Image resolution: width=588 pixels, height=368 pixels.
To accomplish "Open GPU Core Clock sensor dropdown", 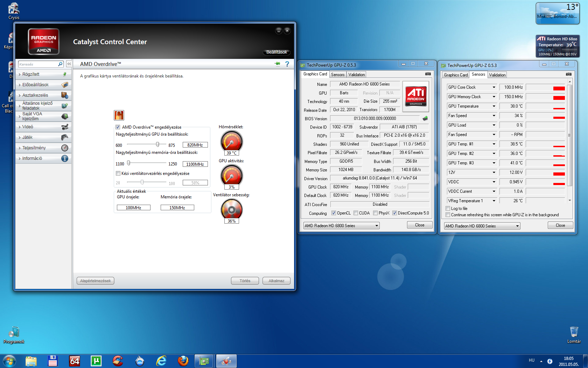I will click(x=494, y=87).
